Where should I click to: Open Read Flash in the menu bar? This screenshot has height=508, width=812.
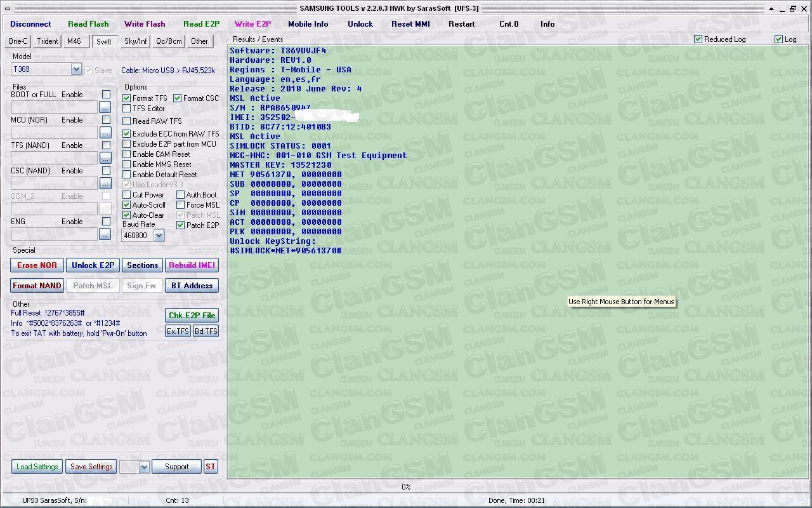(88, 24)
